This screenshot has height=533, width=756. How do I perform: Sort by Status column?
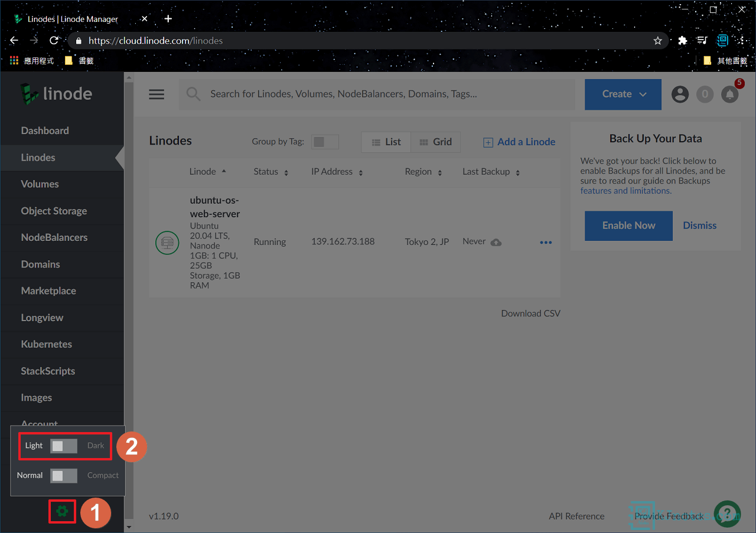tap(271, 172)
